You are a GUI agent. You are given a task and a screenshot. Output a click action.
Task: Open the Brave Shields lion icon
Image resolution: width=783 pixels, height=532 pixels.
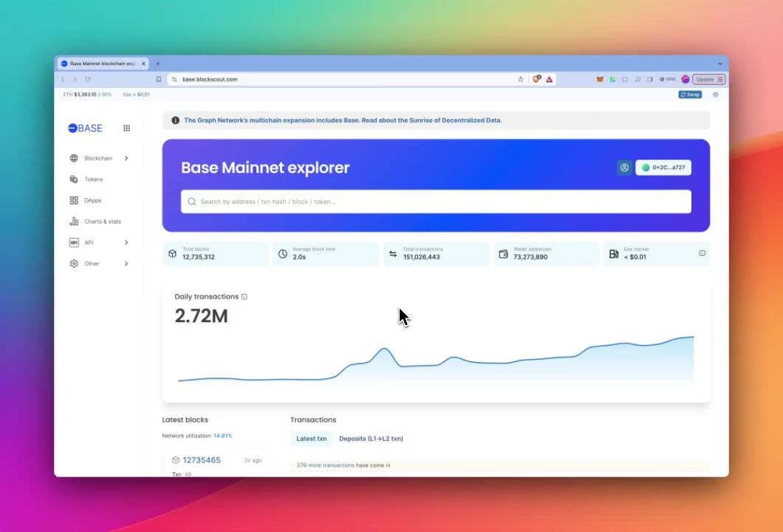(x=537, y=79)
